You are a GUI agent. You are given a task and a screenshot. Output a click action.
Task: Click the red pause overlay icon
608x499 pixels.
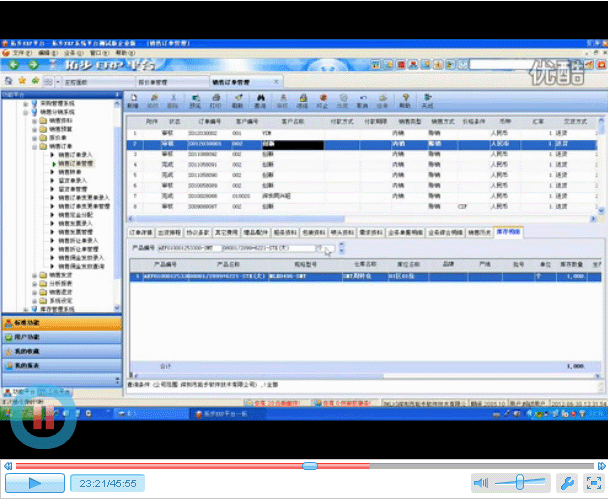coord(44,417)
